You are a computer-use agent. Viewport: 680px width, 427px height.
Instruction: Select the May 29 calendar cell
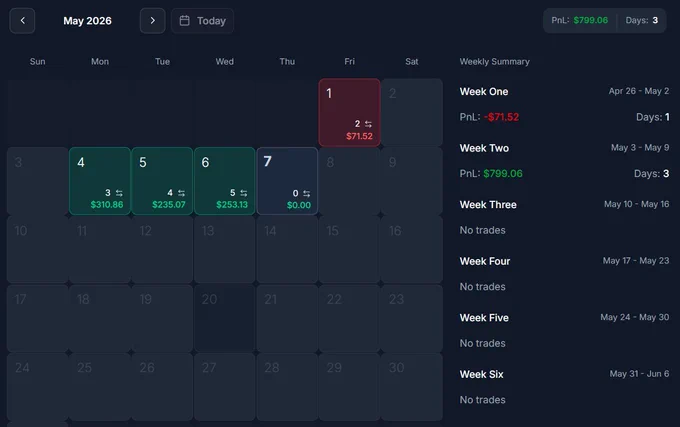pos(349,387)
